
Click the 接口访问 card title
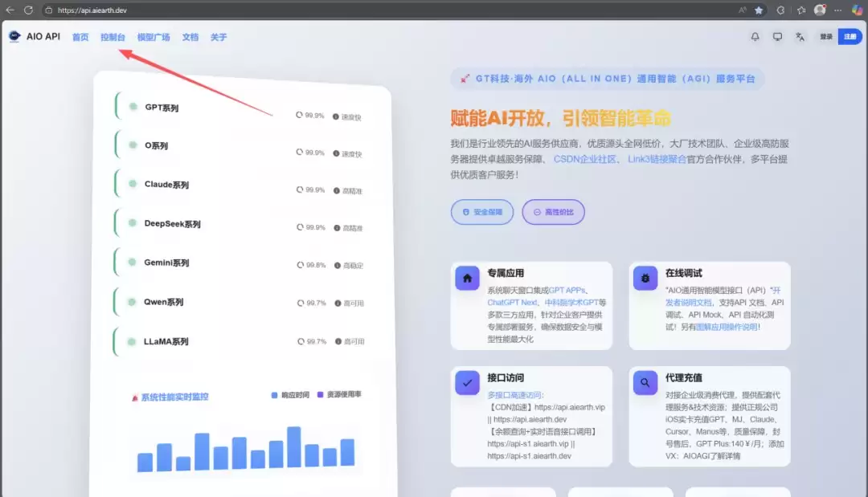point(506,377)
